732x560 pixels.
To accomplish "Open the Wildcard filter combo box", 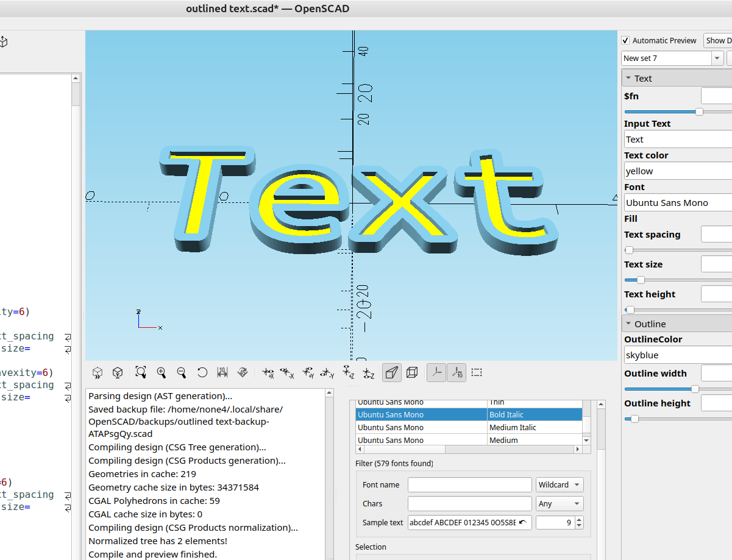I will (x=559, y=484).
